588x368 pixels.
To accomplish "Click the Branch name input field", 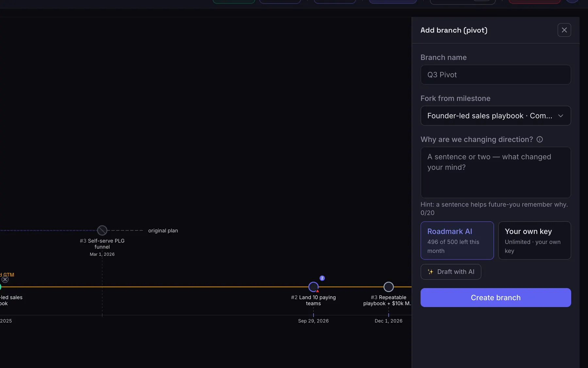I will [496, 75].
